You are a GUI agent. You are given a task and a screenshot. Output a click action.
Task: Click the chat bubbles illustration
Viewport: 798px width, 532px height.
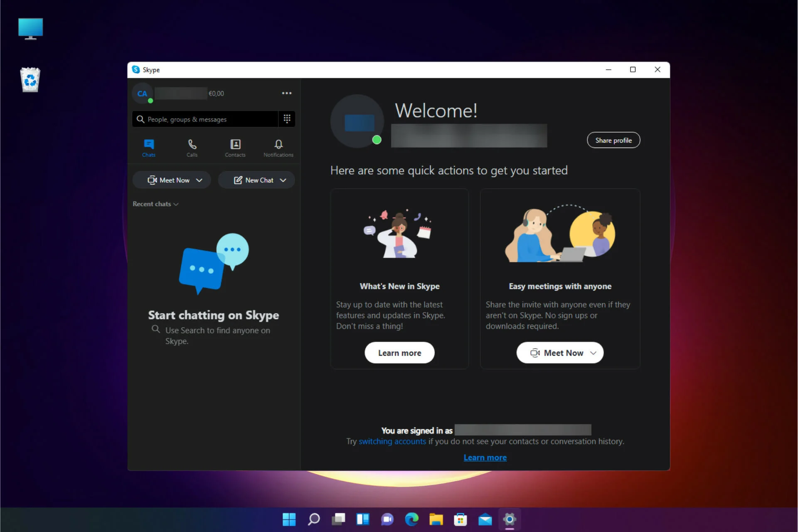214,264
